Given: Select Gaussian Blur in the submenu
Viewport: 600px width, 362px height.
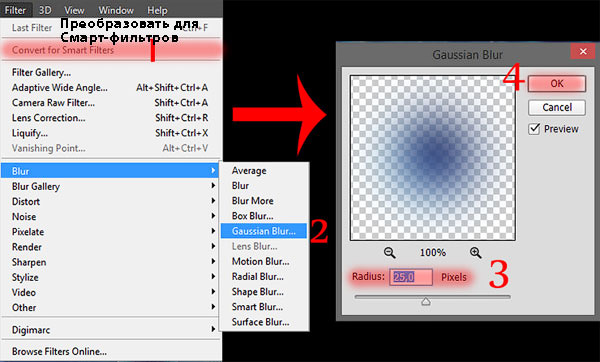Looking at the screenshot, I should pyautogui.click(x=264, y=231).
